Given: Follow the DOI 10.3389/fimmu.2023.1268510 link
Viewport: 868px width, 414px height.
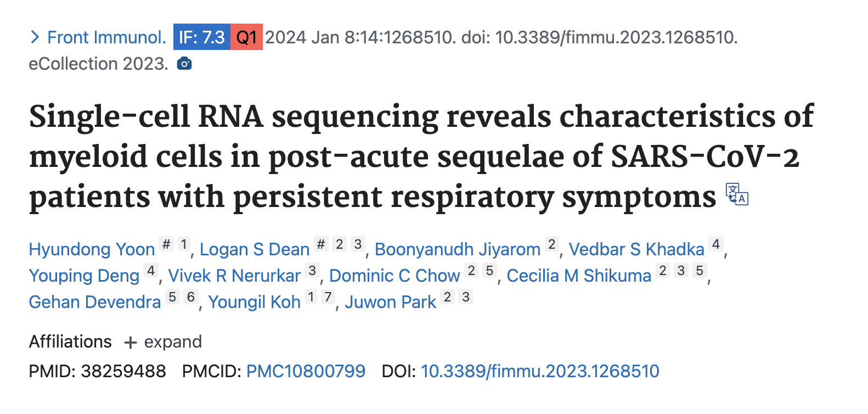Looking at the screenshot, I should tap(539, 371).
